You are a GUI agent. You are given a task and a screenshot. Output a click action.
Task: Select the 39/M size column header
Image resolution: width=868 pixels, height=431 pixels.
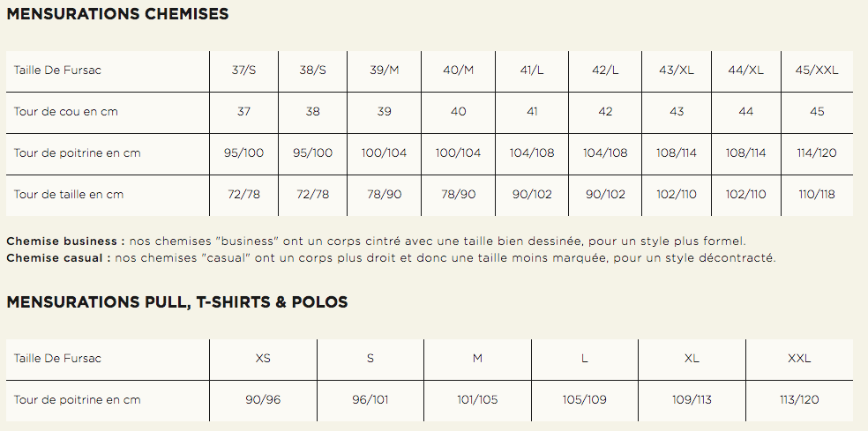(x=385, y=71)
